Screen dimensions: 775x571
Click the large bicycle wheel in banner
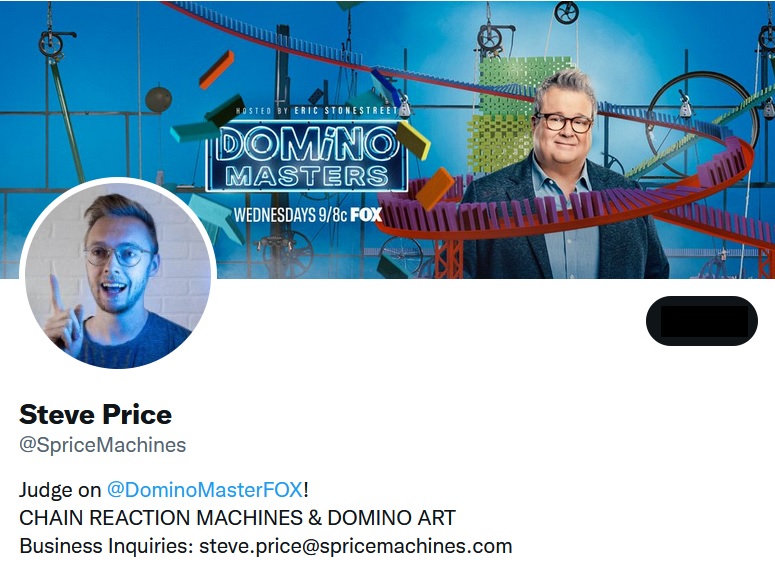pyautogui.click(x=702, y=119)
